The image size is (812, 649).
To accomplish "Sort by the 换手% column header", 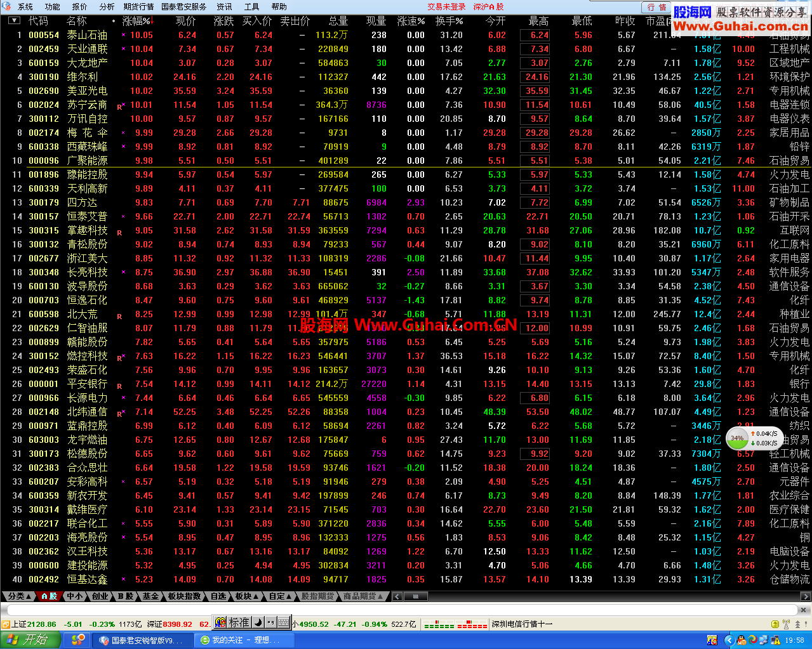I will coord(449,21).
